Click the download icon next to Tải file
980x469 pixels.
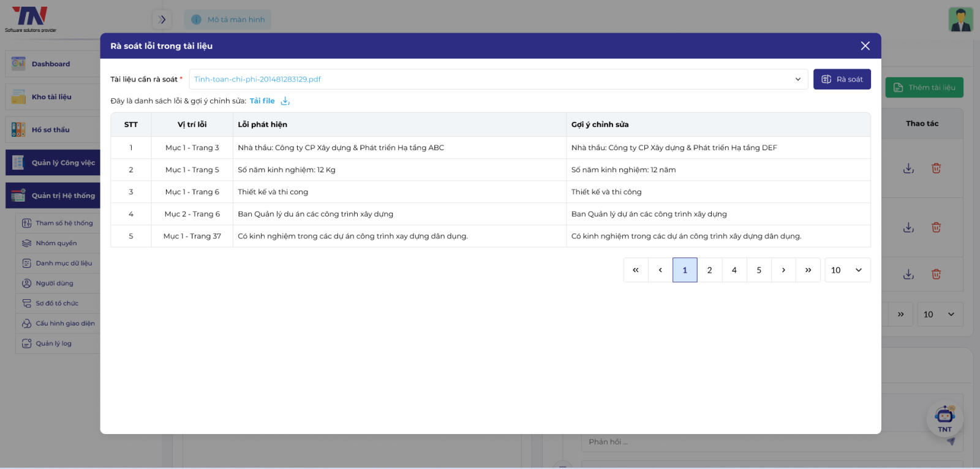pos(285,101)
